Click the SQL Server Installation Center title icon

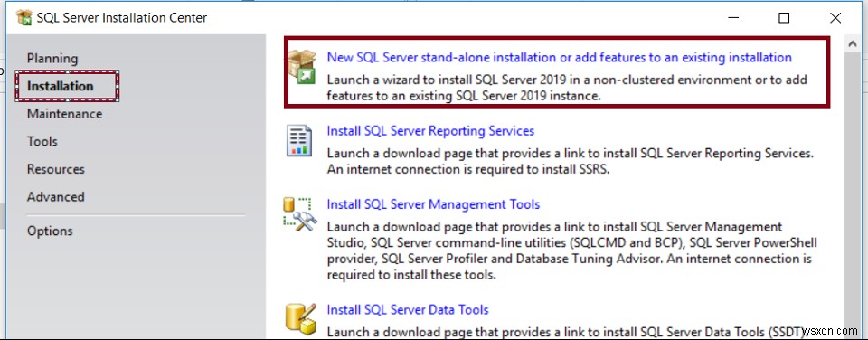24,18
